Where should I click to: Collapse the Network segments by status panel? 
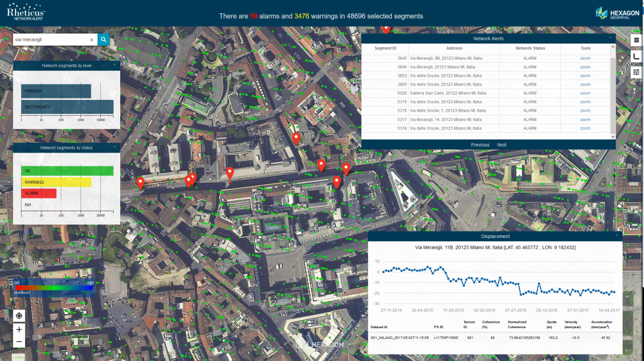(x=114, y=147)
